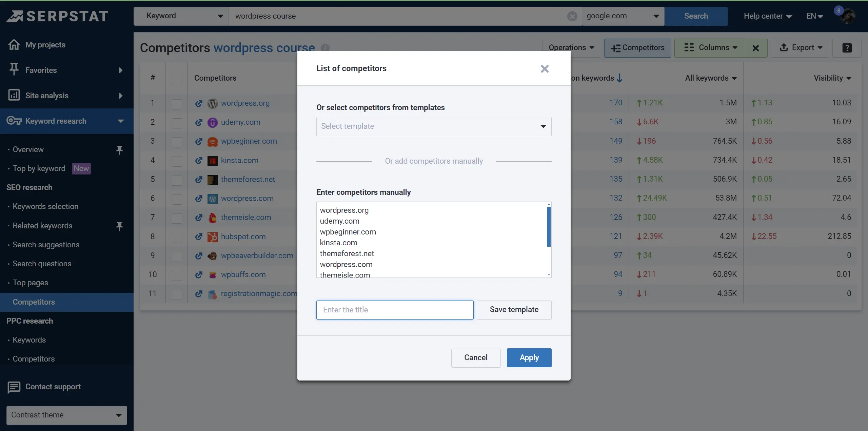
Task: Click pin icon next to Overview
Action: [x=119, y=149]
